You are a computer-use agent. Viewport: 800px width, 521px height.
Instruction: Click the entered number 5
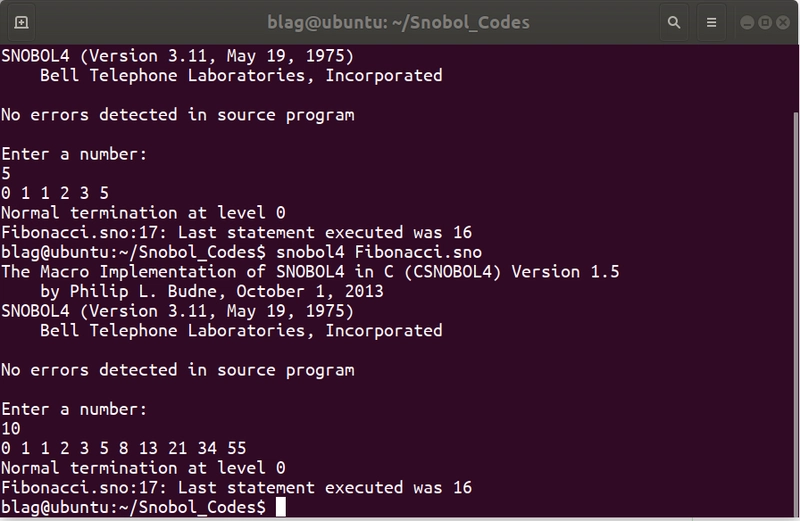[x=7, y=173]
